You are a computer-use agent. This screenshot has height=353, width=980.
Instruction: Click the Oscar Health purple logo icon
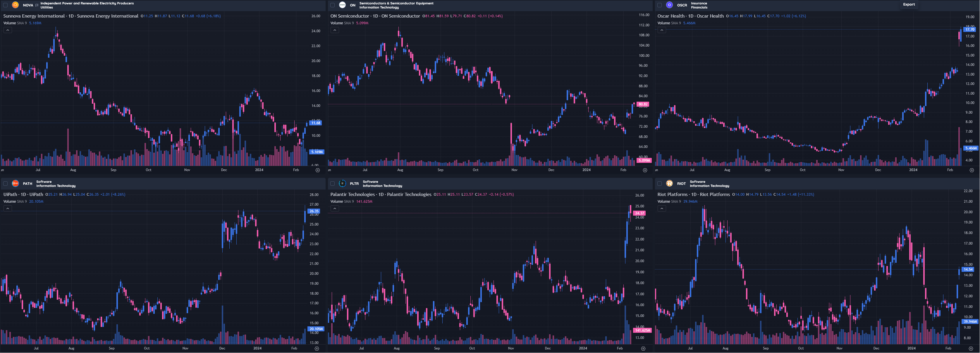pos(669,5)
